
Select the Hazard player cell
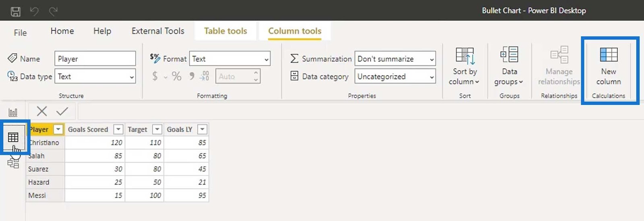(45, 182)
